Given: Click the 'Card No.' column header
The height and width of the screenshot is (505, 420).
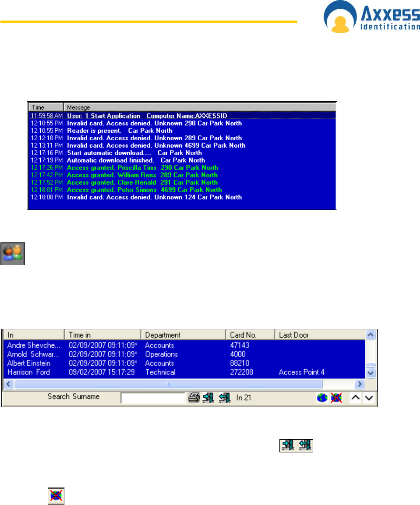Looking at the screenshot, I should click(x=251, y=335).
